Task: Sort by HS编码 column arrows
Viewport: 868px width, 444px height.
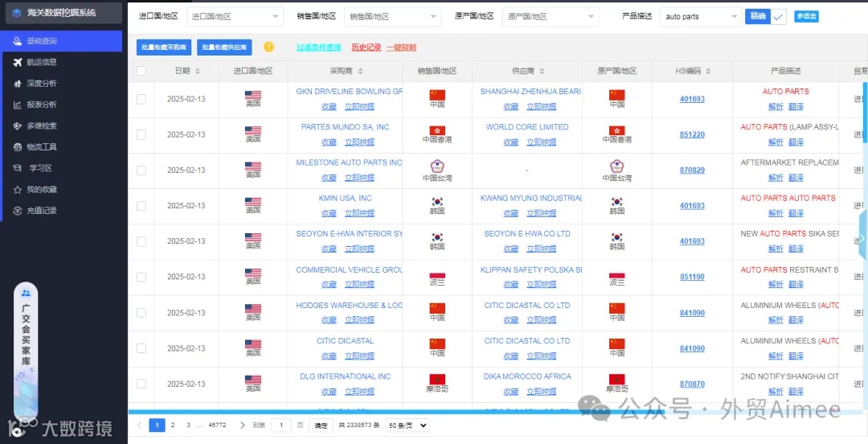Action: point(708,71)
